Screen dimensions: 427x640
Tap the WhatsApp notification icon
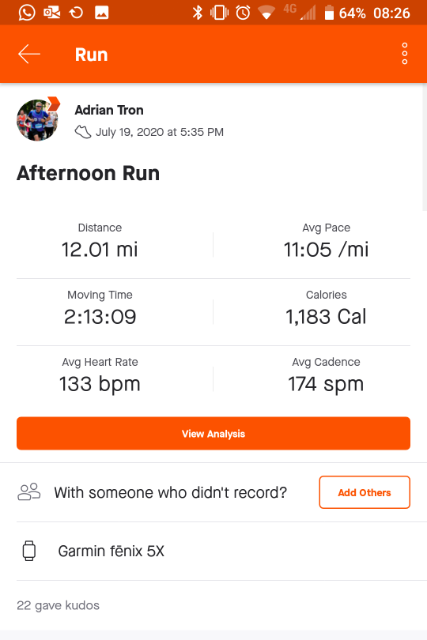(27, 13)
